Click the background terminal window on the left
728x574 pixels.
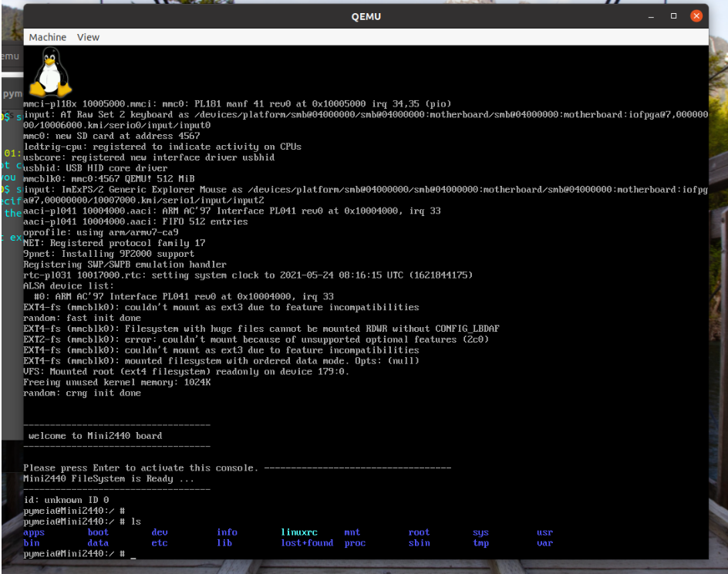pos(11,193)
